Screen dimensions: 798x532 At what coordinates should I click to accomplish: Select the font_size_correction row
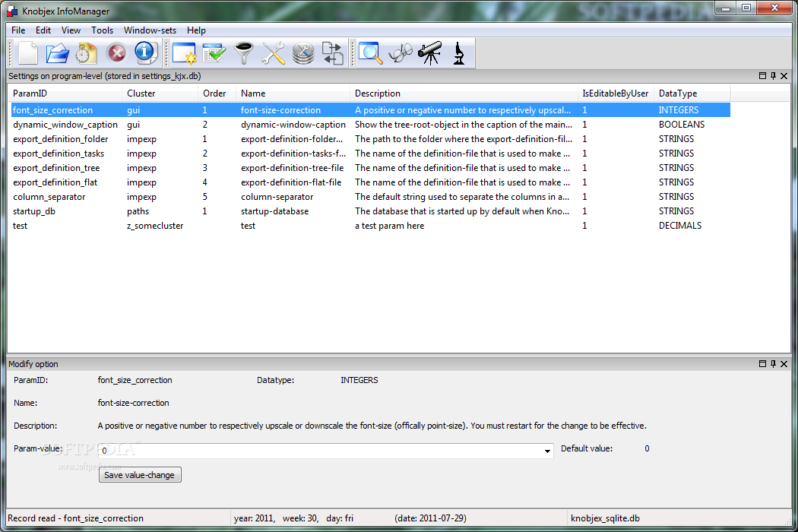pos(371,110)
